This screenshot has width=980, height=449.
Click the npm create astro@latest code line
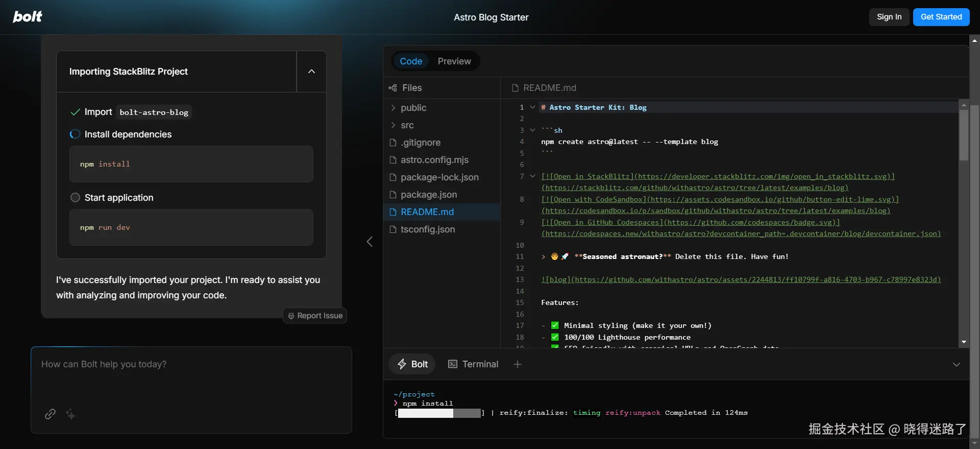629,141
